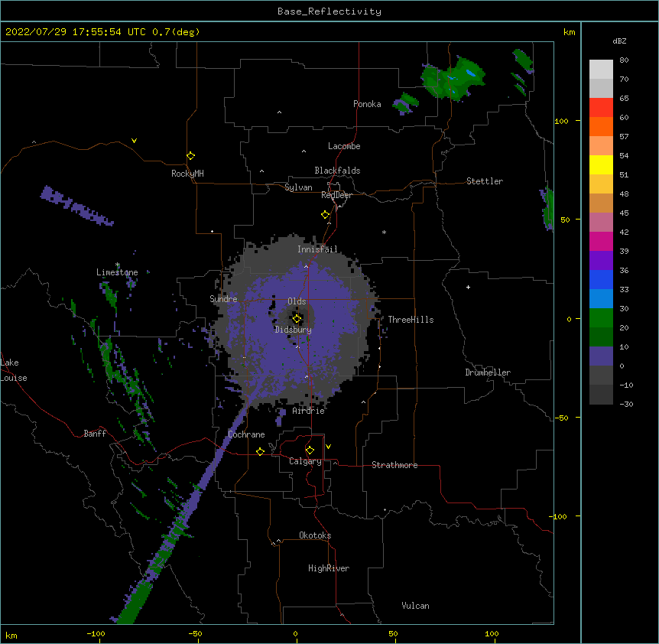Click the Strathmore label

click(x=394, y=465)
